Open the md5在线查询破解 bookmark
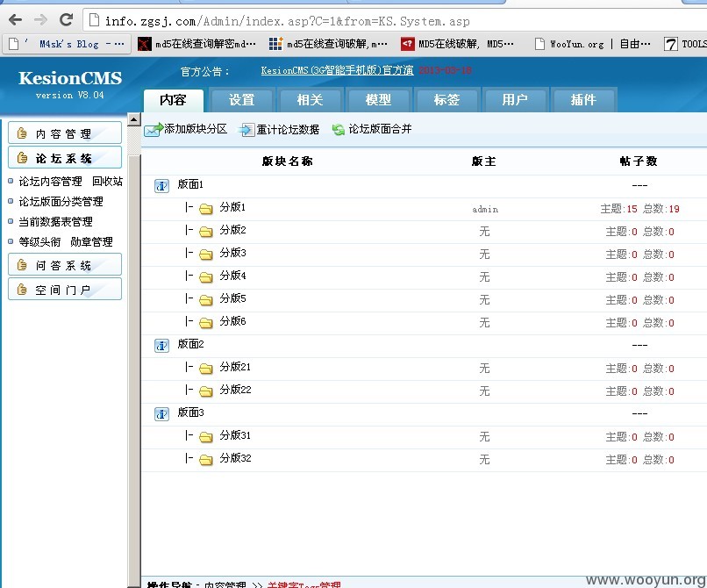 tap(328, 44)
